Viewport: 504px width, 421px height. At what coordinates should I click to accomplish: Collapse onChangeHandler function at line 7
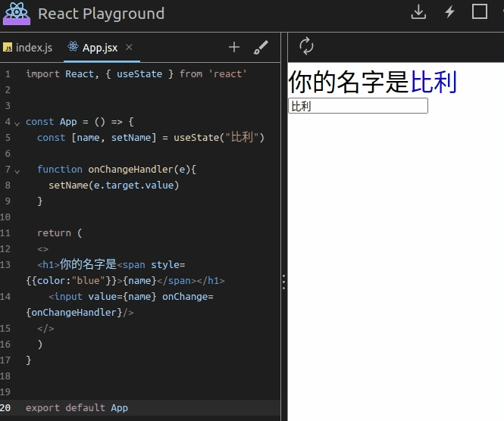[x=17, y=171]
